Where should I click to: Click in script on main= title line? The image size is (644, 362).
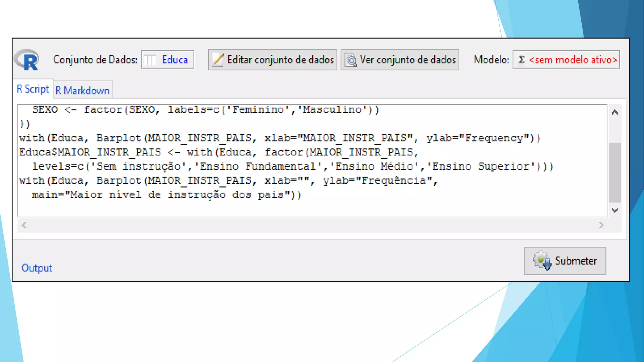click(x=167, y=195)
